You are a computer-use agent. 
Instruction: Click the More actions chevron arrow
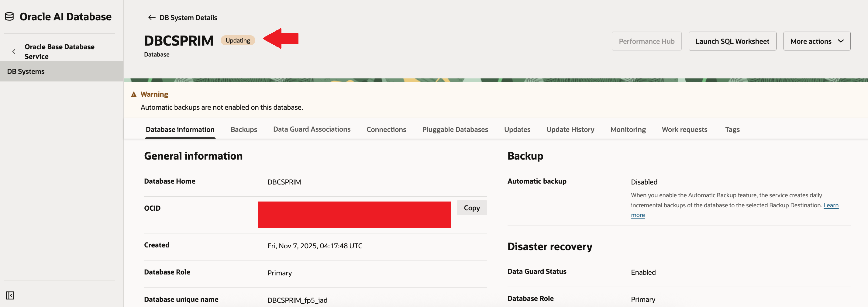(x=841, y=41)
